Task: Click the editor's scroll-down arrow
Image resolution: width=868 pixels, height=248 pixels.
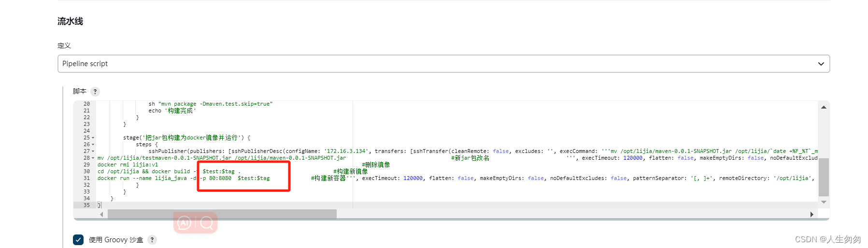Action: 824,202
